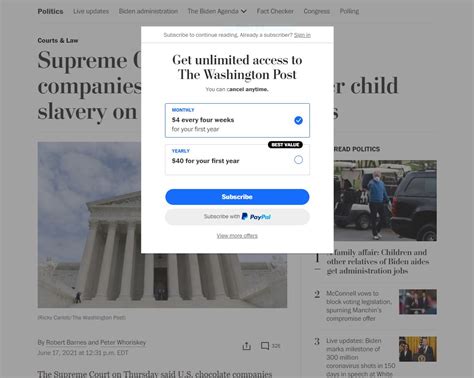
Task: Click the View more offers link
Action: click(x=237, y=236)
